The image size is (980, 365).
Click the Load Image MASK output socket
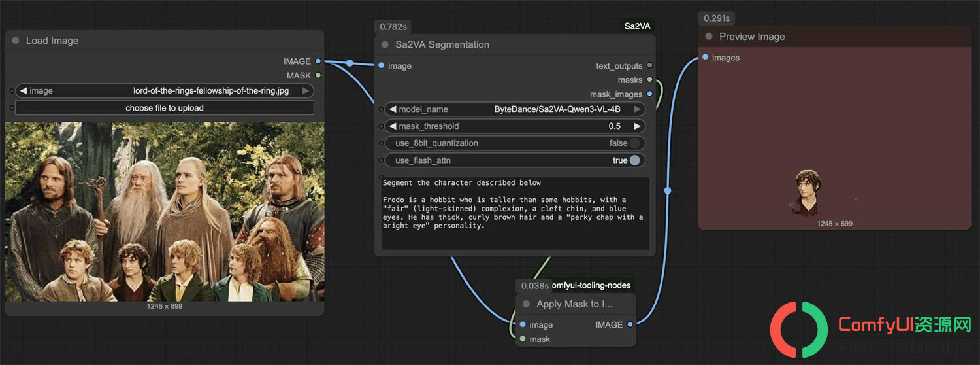tap(318, 75)
